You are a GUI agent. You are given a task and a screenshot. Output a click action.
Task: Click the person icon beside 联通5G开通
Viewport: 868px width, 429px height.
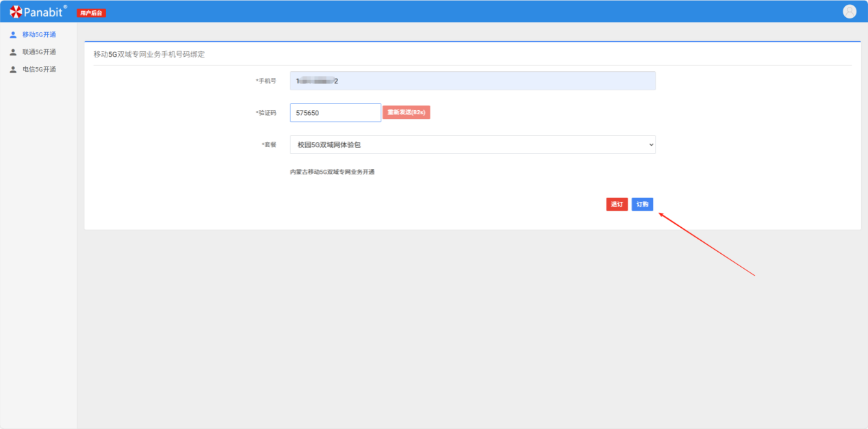pos(13,52)
